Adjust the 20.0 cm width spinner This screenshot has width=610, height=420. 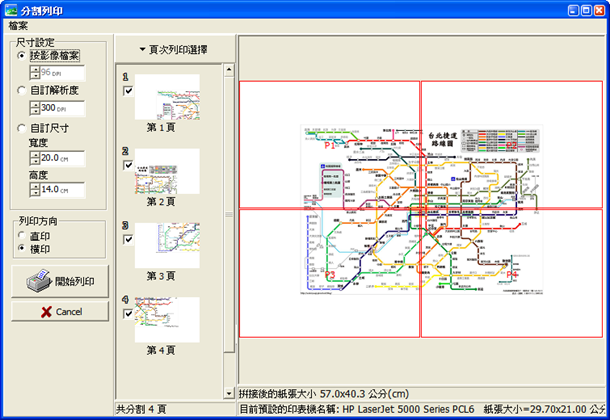pos(35,158)
